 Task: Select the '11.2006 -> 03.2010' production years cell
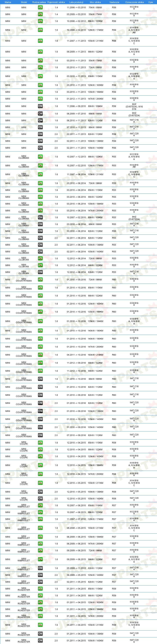tap(76, 7)
